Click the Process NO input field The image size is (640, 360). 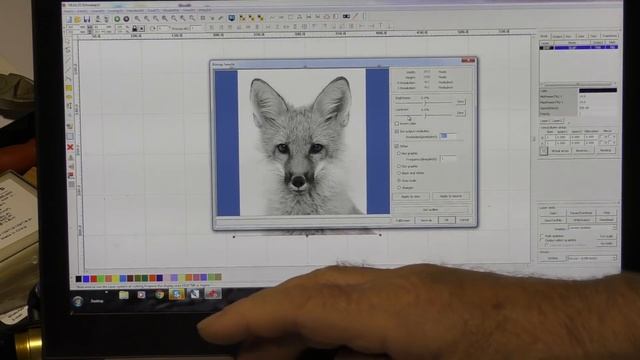pos(196,29)
